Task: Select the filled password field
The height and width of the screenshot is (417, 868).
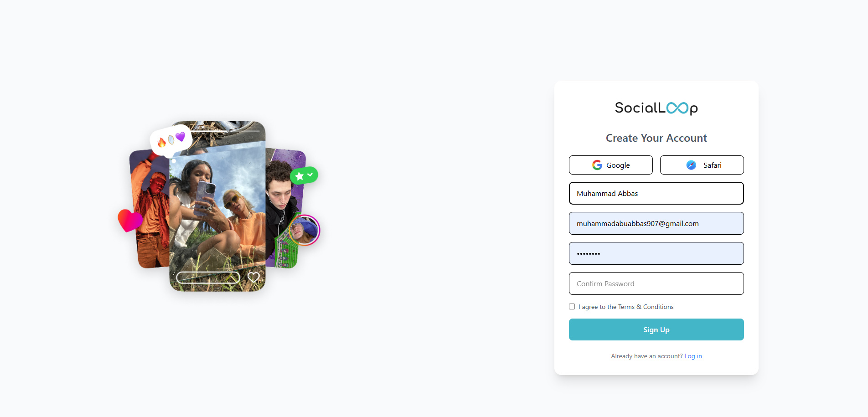Action: pyautogui.click(x=656, y=253)
